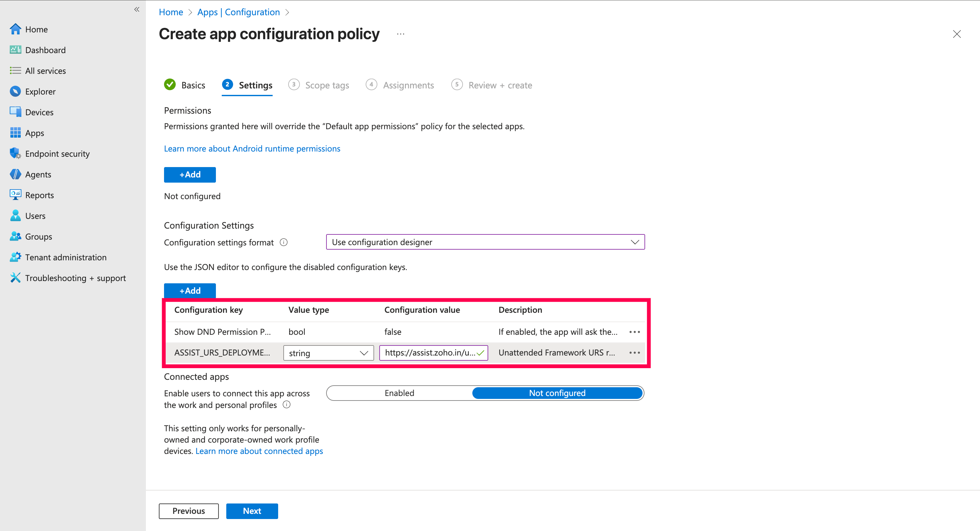Image resolution: width=980 pixels, height=531 pixels.
Task: Click the Reports icon in sidebar
Action: [x=15, y=195]
